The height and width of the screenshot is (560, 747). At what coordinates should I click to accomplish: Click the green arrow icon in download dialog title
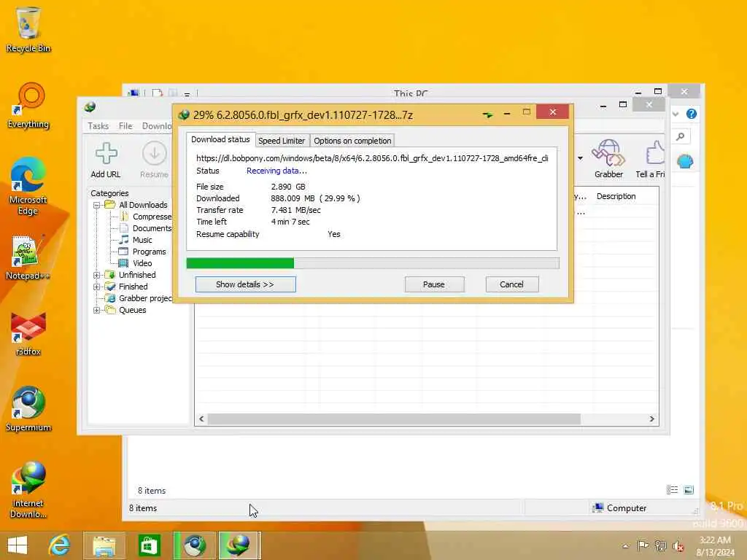pos(487,114)
